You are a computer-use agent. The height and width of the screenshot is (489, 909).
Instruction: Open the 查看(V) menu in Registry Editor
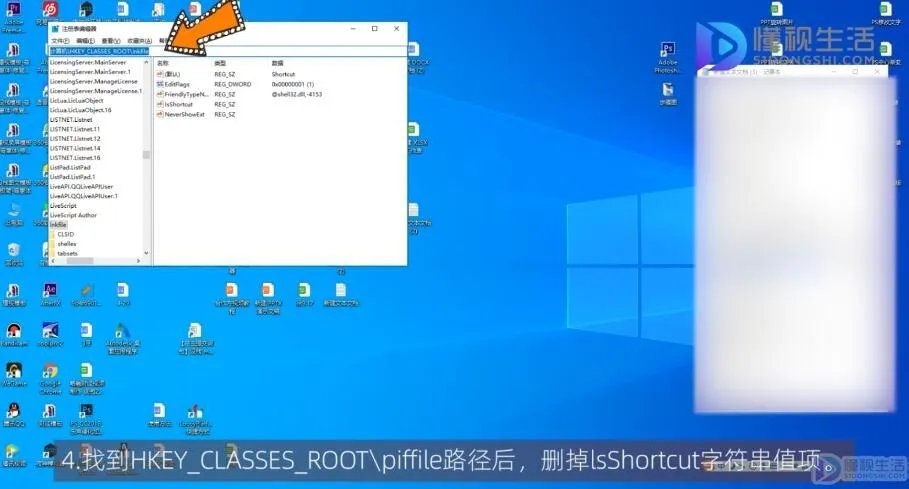(111, 41)
